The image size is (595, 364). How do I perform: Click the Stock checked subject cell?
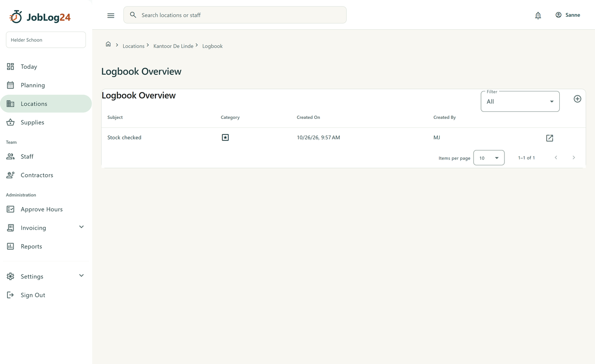pos(124,137)
